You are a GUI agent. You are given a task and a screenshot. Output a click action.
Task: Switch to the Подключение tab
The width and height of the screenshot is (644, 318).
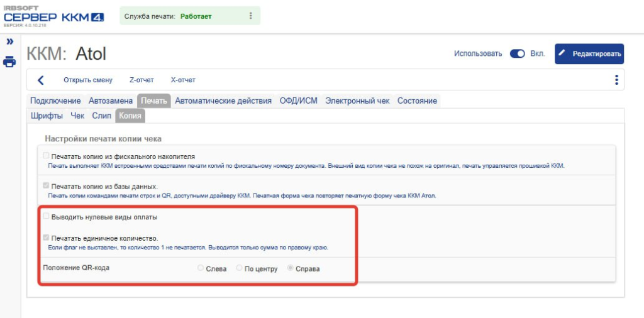tap(55, 101)
